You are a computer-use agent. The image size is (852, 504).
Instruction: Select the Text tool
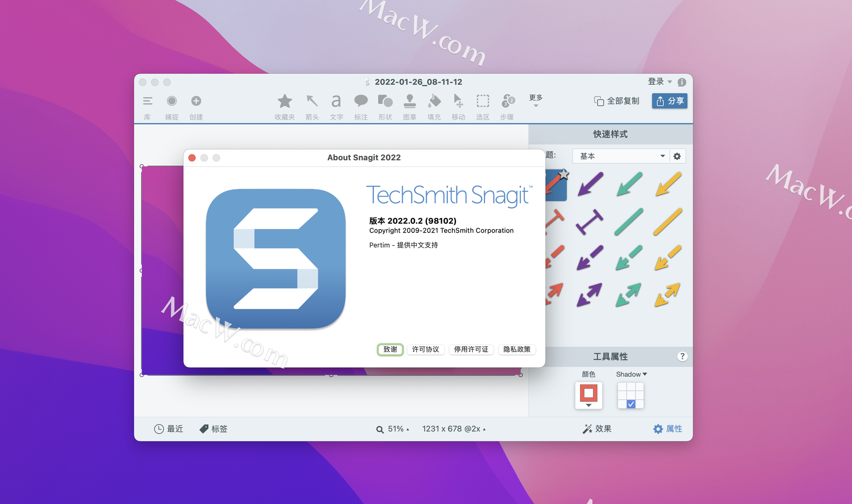click(x=336, y=101)
